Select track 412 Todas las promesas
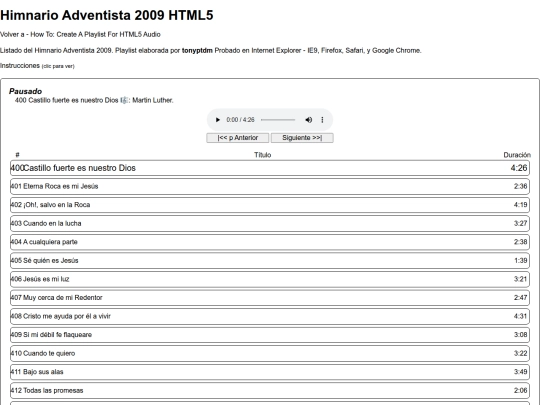This screenshot has width=540, height=405. coord(270,391)
